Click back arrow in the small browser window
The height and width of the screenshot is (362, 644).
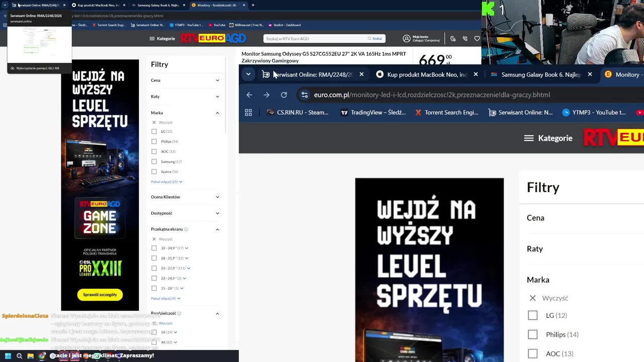pyautogui.click(x=6, y=16)
